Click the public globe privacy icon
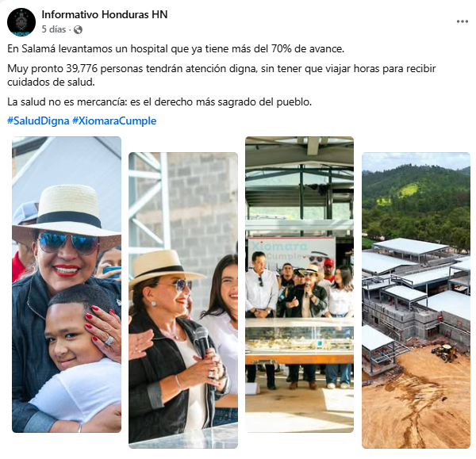The height and width of the screenshot is (459, 476). 78,29
